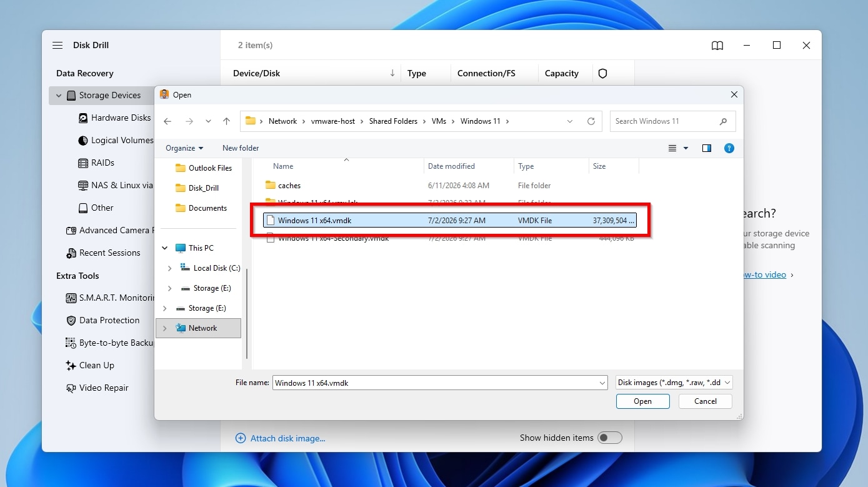Select Outlook Files folder in navigation
This screenshot has width=868, height=487.
[x=204, y=168]
